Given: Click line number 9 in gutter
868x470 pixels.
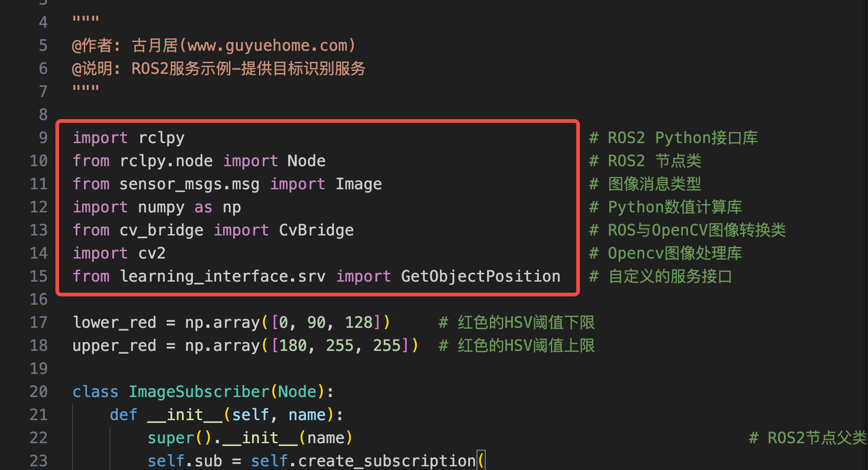Looking at the screenshot, I should coord(43,138).
